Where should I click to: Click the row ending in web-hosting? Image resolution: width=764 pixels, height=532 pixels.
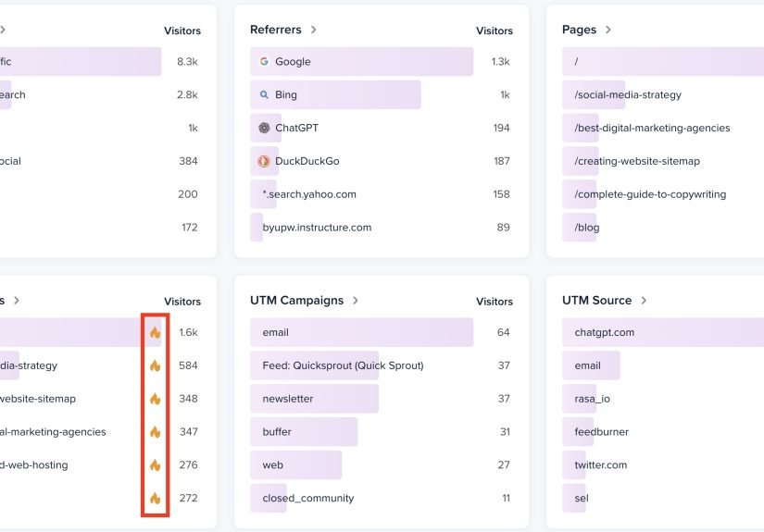100,464
